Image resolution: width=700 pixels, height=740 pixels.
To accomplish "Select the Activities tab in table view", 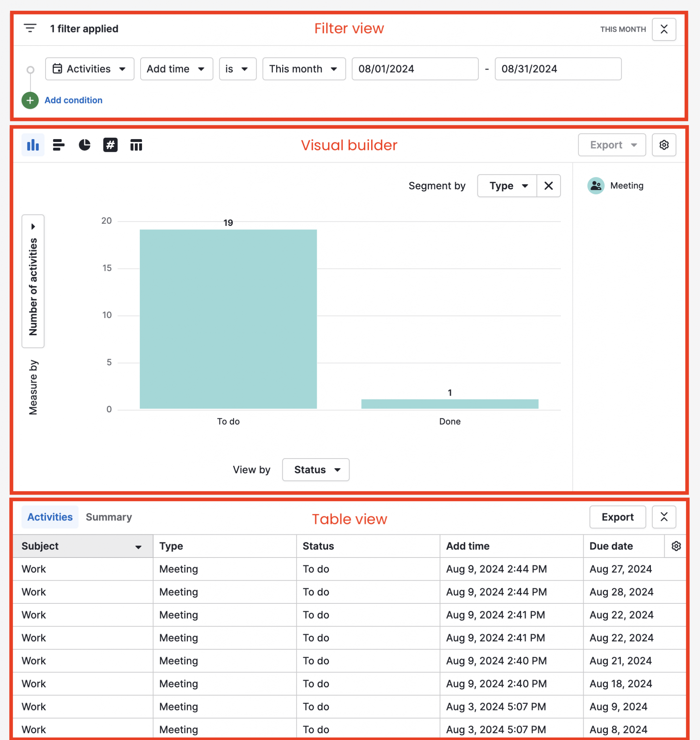I will click(50, 517).
